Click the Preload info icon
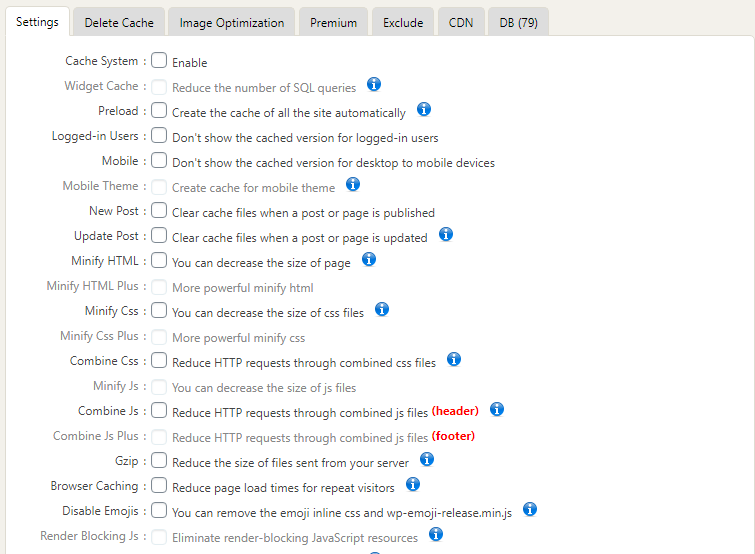This screenshot has height=554, width=755. [x=423, y=110]
